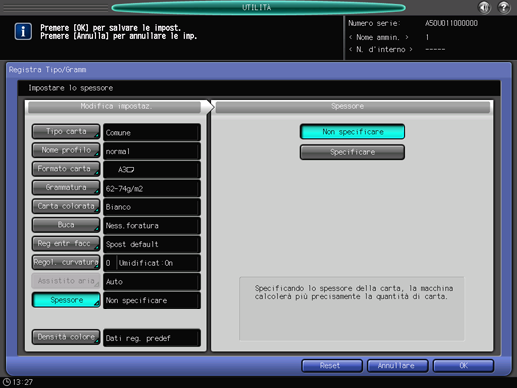Click the Comune paper type value

click(x=152, y=132)
